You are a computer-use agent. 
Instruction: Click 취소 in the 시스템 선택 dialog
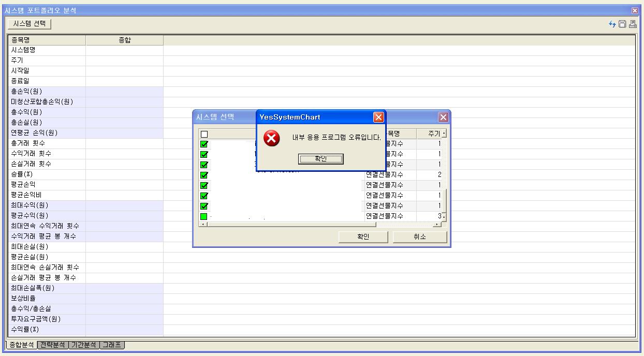pos(419,237)
